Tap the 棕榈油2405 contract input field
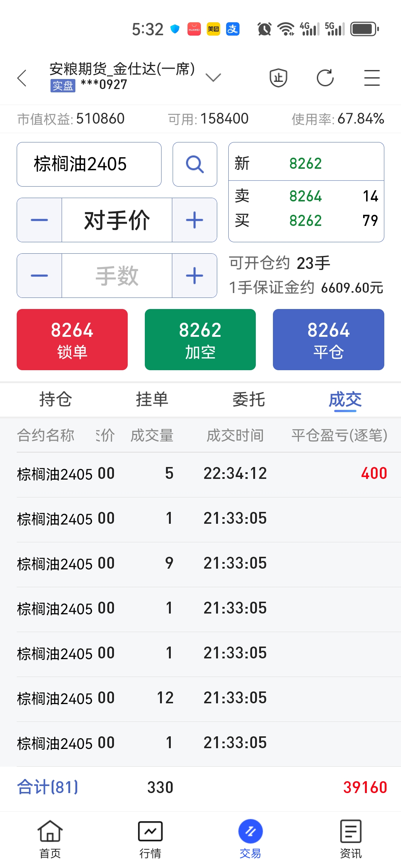The height and width of the screenshot is (868, 401). [89, 164]
